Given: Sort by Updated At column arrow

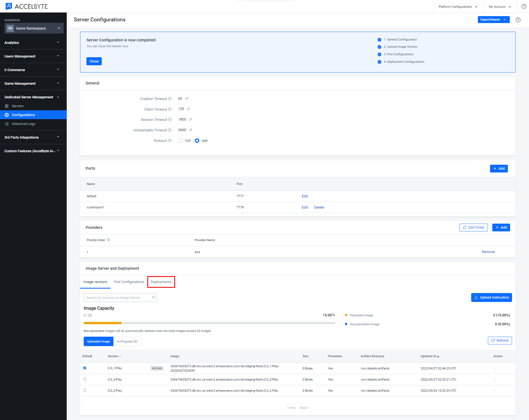Looking at the screenshot, I should 438,356.
